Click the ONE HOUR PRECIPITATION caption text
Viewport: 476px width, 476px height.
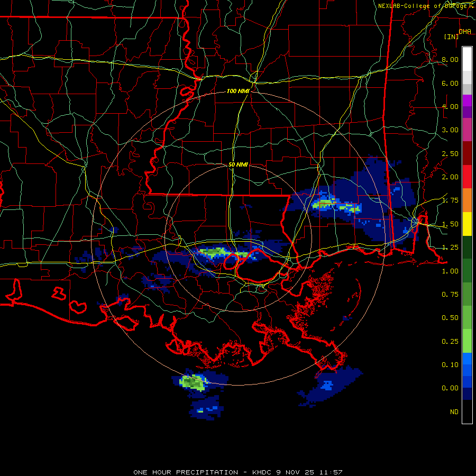coord(186,472)
